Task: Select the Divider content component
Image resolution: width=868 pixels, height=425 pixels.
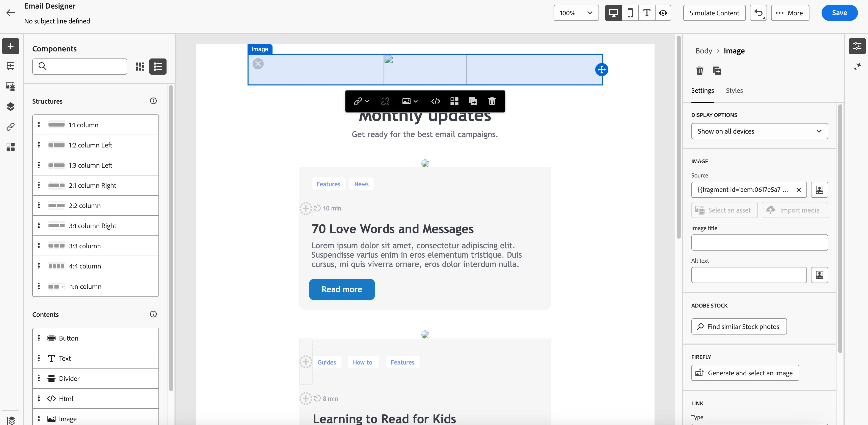Action: 95,378
